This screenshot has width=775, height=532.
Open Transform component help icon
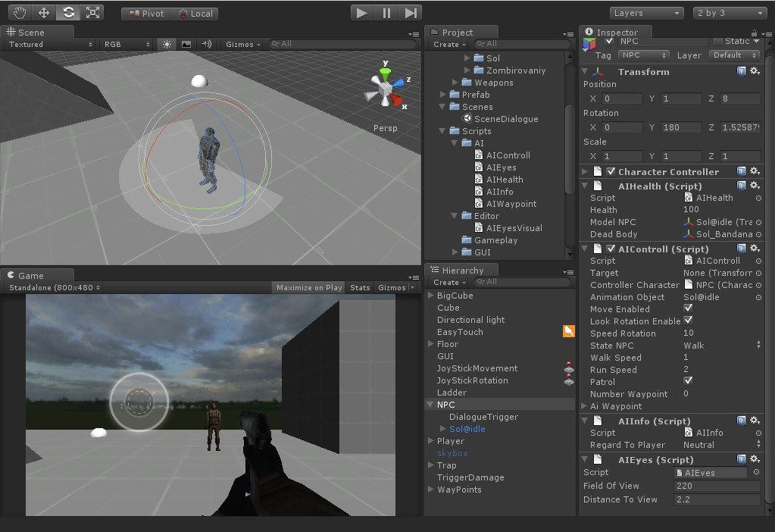pyautogui.click(x=741, y=71)
